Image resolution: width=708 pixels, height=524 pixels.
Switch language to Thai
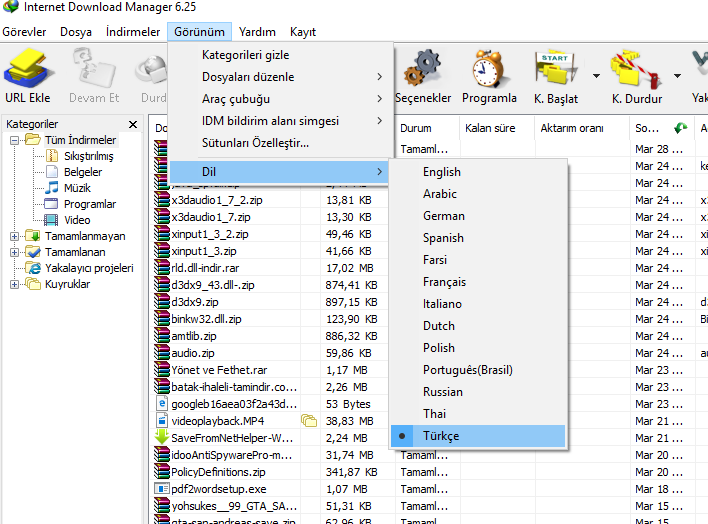[478, 414]
